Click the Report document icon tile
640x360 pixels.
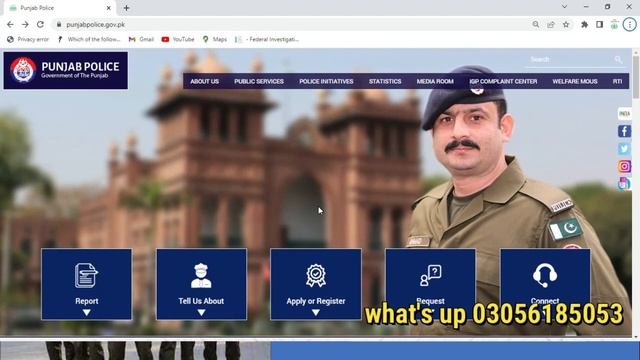[x=86, y=275]
